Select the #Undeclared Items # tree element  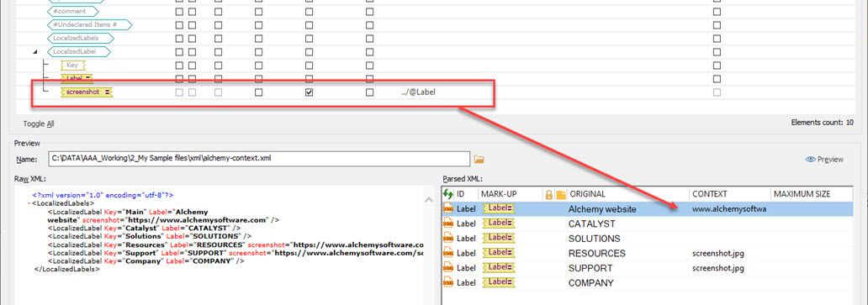coord(90,25)
